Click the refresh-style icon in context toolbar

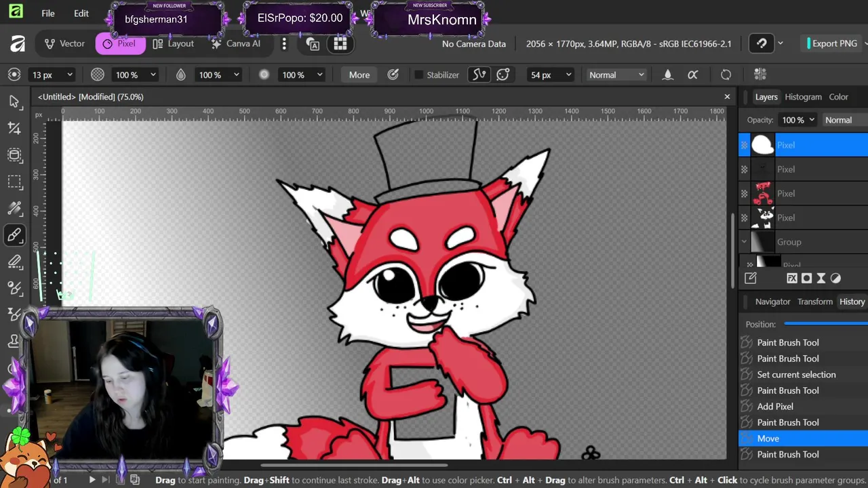click(726, 75)
